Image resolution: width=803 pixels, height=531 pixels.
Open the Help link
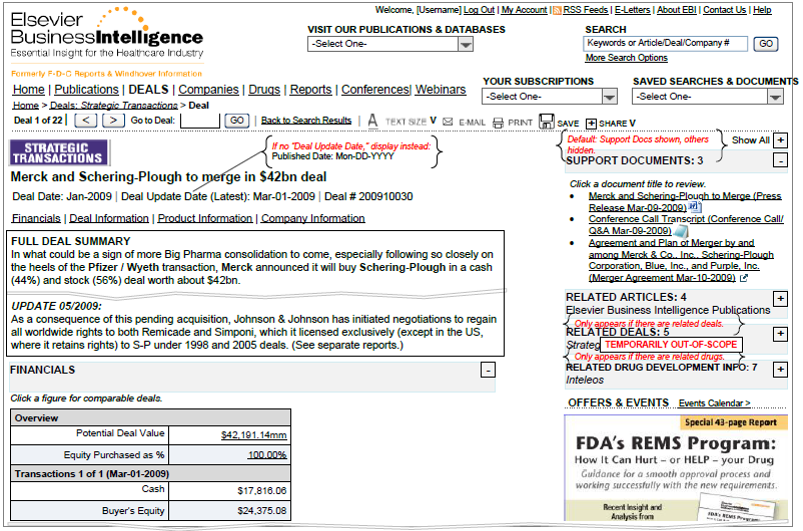tap(762, 10)
